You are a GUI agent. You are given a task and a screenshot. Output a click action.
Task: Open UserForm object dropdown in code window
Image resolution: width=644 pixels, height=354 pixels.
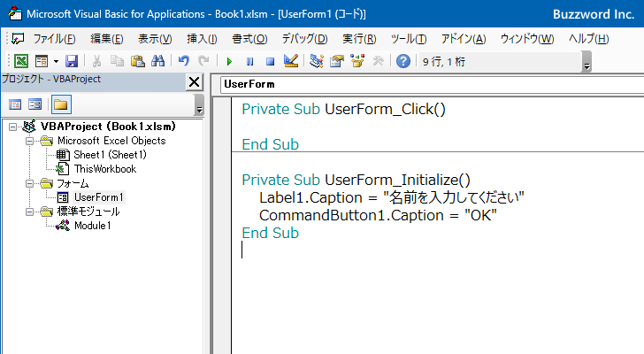pyautogui.click(x=432, y=85)
